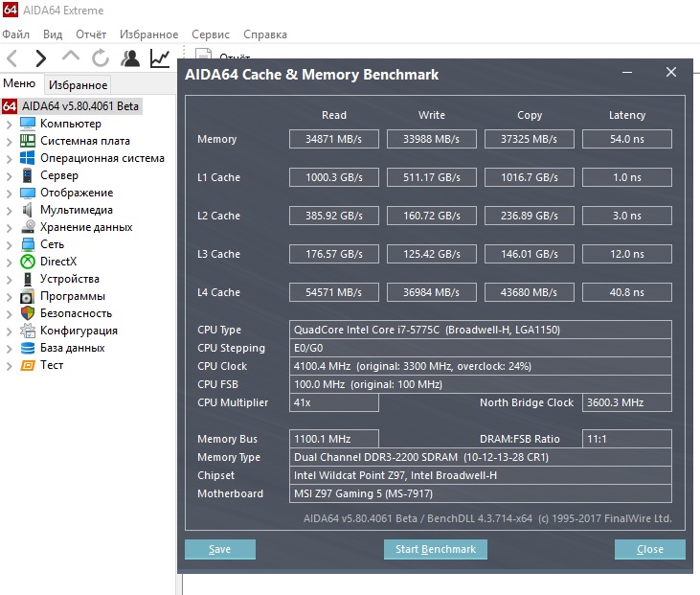Click the Memory Read value field
The width and height of the screenshot is (700, 595).
[334, 139]
